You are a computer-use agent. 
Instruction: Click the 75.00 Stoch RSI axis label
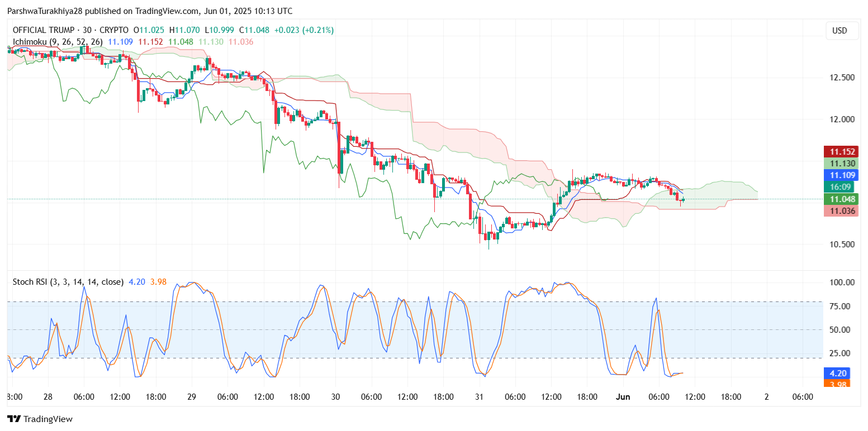[x=841, y=306]
